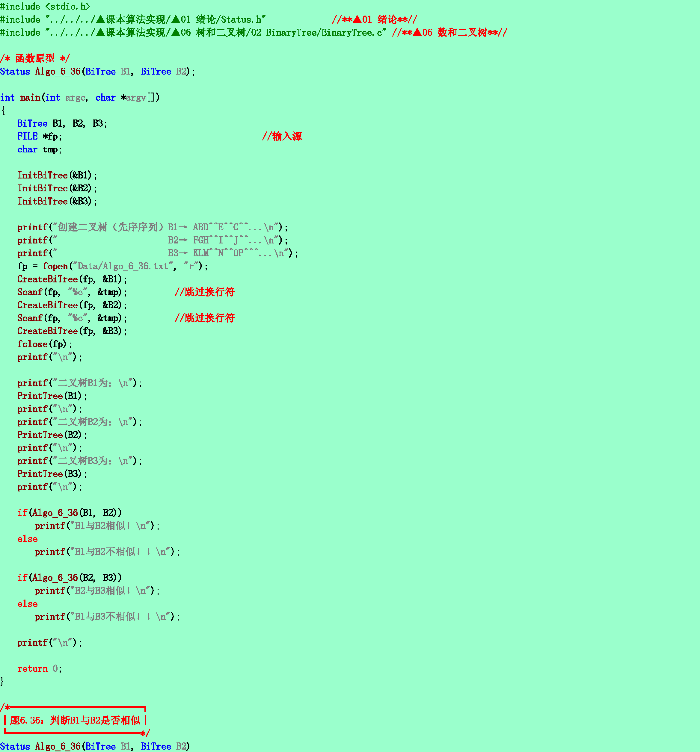Click the 'PrintTree(B3);' line

click(52, 474)
